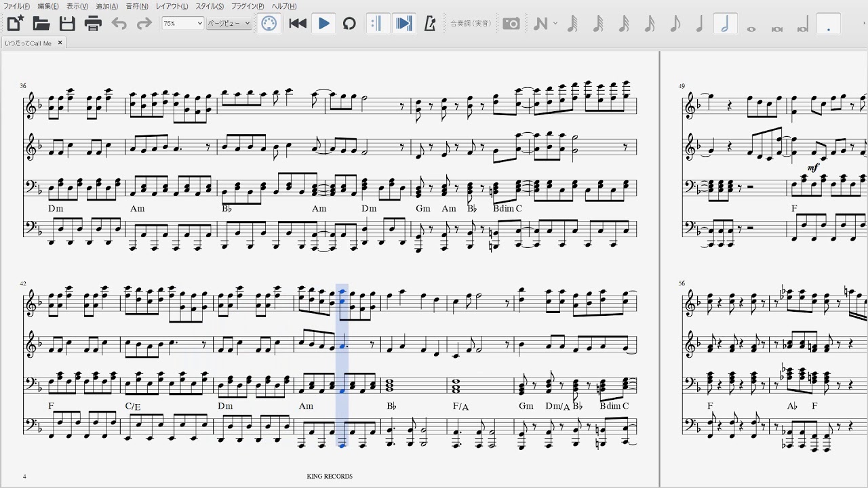Click the image capture camera icon
This screenshot has width=868, height=488.
click(x=511, y=24)
